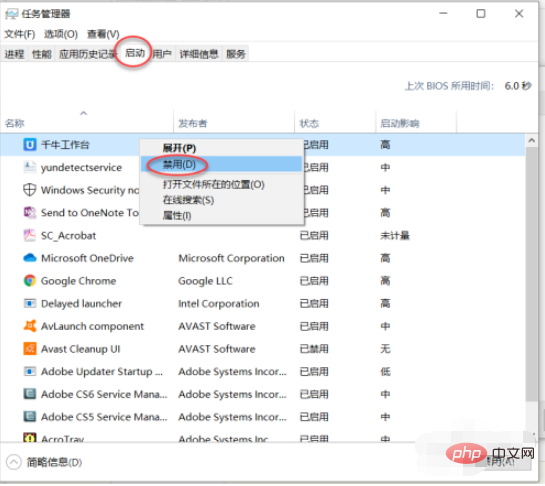The height and width of the screenshot is (486, 545).
Task: Switch to the 进程 tab
Action: tap(15, 54)
